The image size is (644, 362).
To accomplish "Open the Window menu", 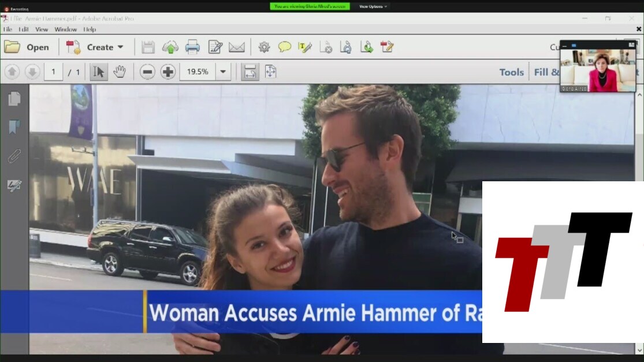I will point(65,29).
